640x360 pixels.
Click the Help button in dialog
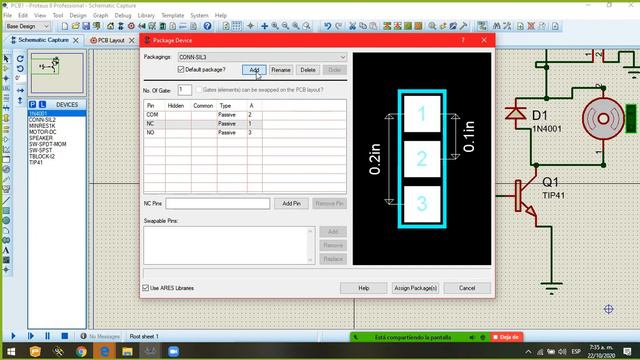364,288
